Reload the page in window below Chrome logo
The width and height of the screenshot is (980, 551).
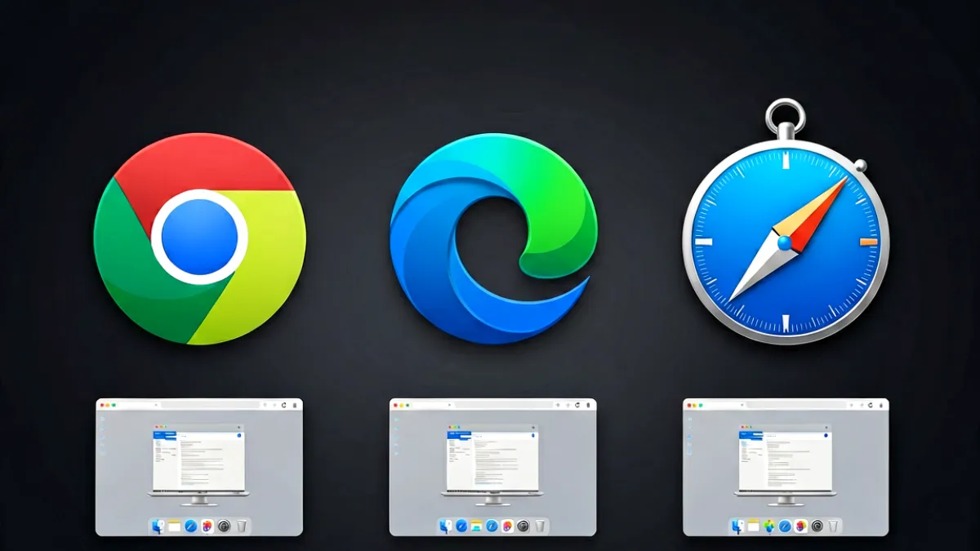[283, 405]
